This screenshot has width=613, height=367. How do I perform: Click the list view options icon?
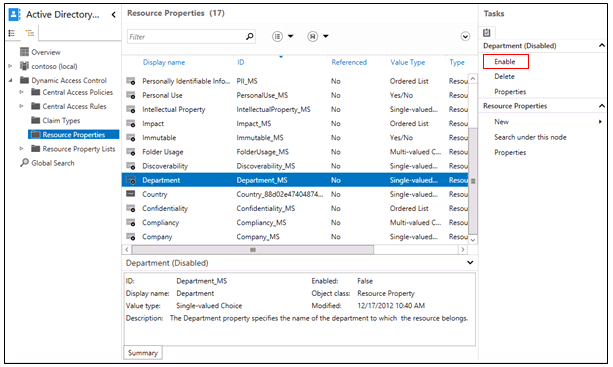277,36
